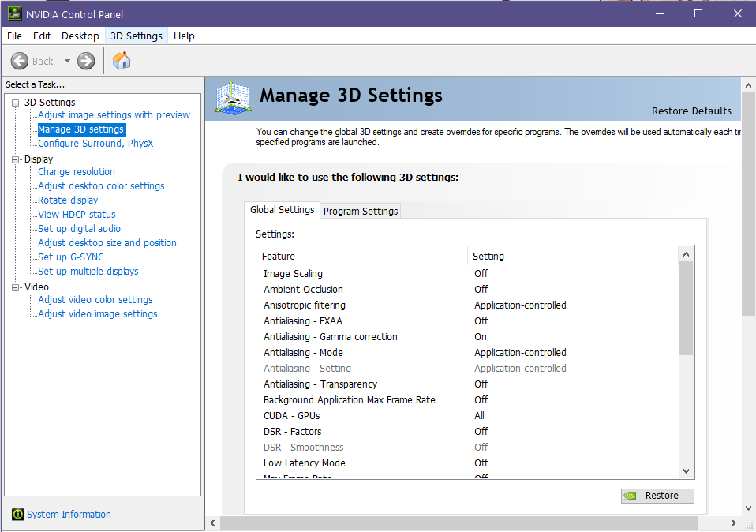Click the settings list scrollbar thumb
Screen dimensions: 756x532
[686, 309]
